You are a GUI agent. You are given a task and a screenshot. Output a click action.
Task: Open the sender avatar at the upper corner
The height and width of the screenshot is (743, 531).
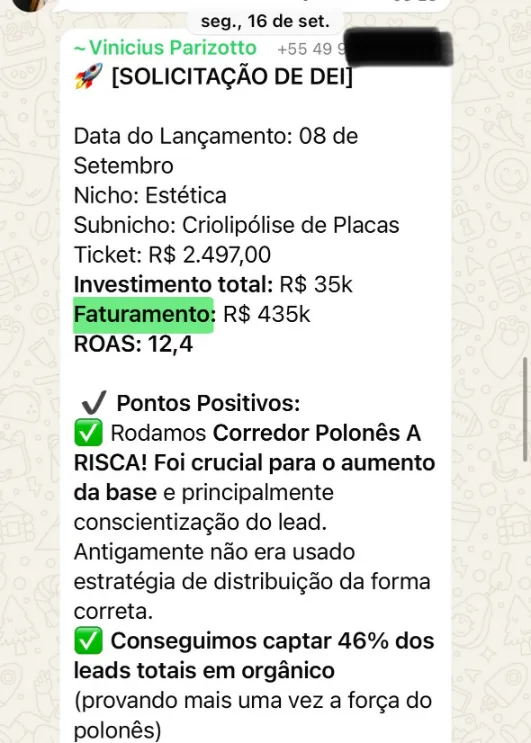[x=29, y=5]
